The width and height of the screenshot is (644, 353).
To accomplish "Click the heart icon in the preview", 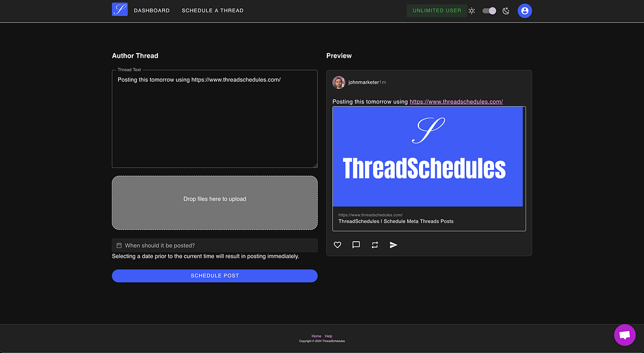I will click(337, 245).
